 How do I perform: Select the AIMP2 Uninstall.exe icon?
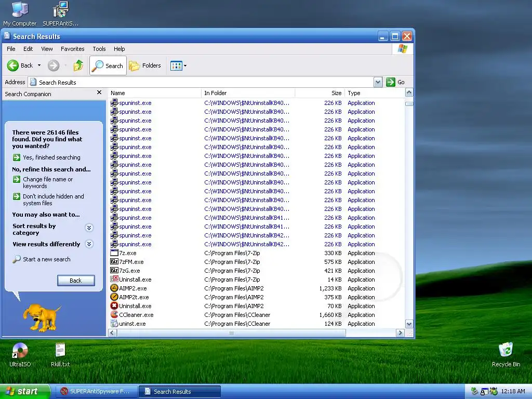click(x=114, y=305)
